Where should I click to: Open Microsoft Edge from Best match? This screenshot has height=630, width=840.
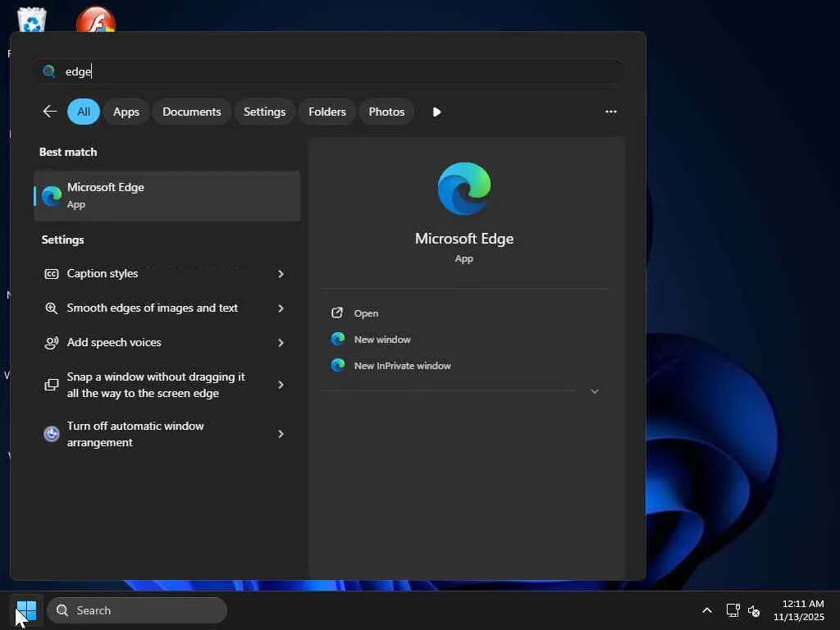pos(167,196)
